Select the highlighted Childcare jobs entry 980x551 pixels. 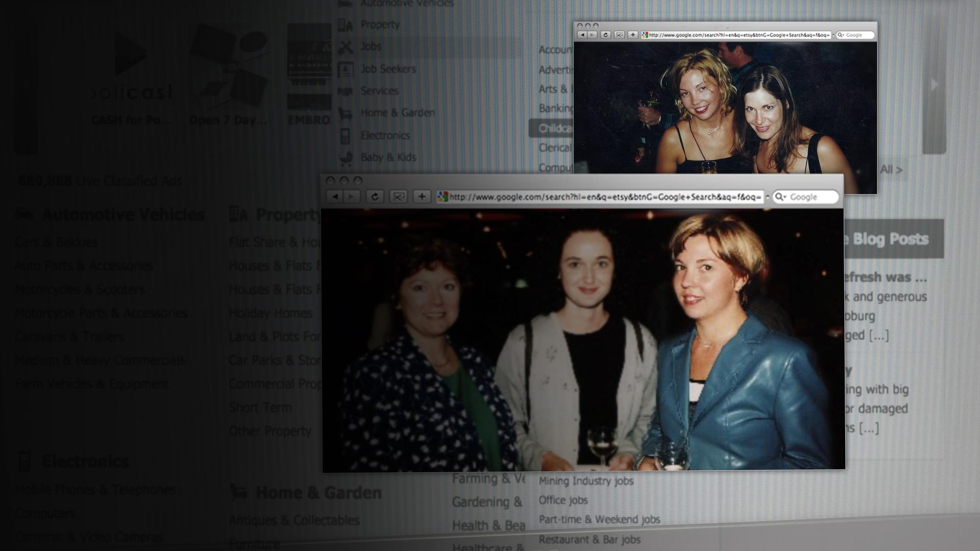point(551,128)
